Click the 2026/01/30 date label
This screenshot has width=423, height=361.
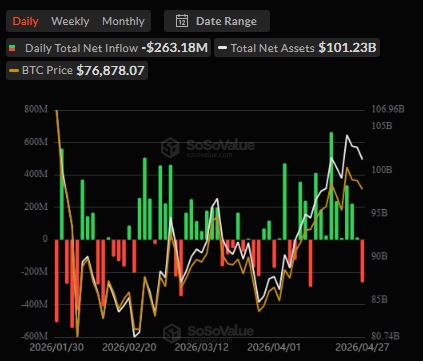tap(57, 347)
